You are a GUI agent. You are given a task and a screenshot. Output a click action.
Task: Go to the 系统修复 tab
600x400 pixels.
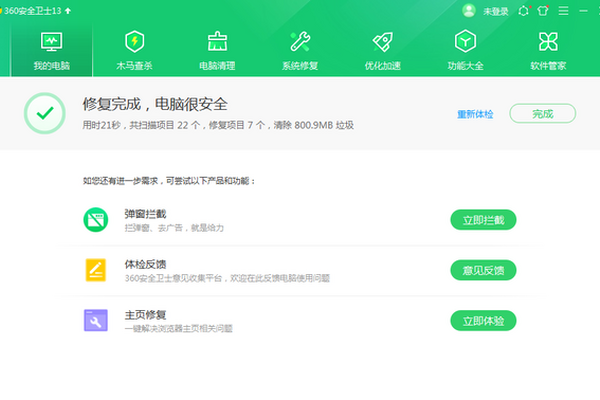coord(300,51)
